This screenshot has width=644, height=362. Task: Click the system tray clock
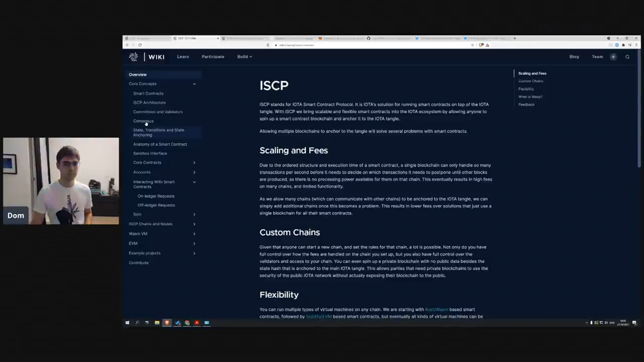tap(623, 323)
